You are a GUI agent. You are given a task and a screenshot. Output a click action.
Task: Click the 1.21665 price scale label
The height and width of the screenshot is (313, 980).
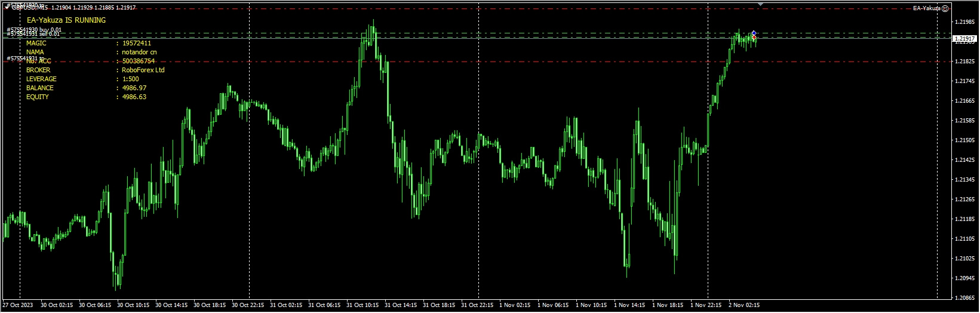pos(964,101)
